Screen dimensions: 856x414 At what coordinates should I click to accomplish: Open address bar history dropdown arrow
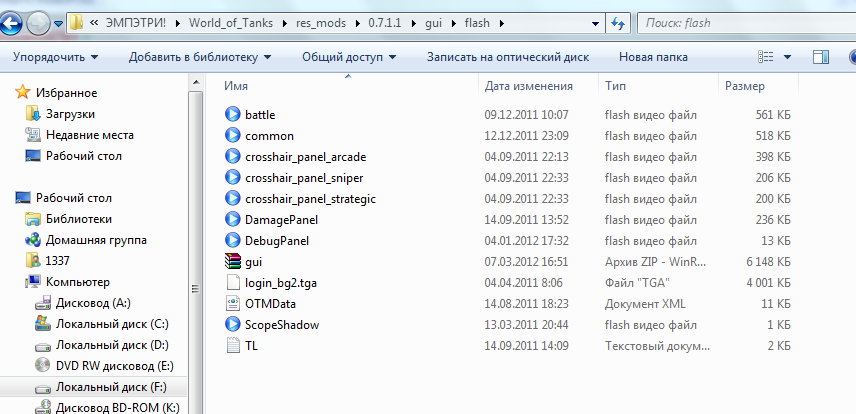click(596, 24)
